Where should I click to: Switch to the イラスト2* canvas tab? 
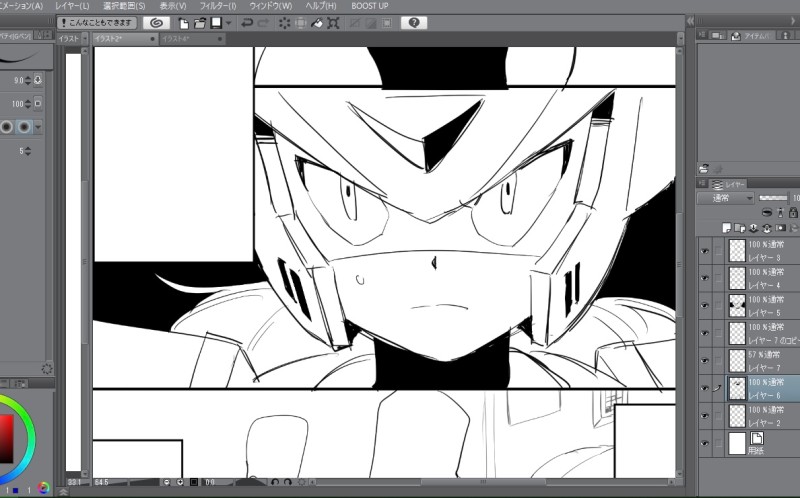(x=124, y=39)
